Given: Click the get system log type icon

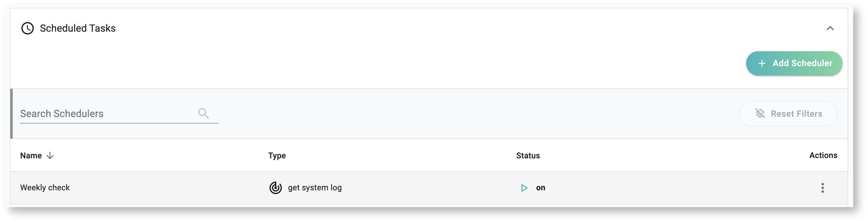Looking at the screenshot, I should 275,188.
